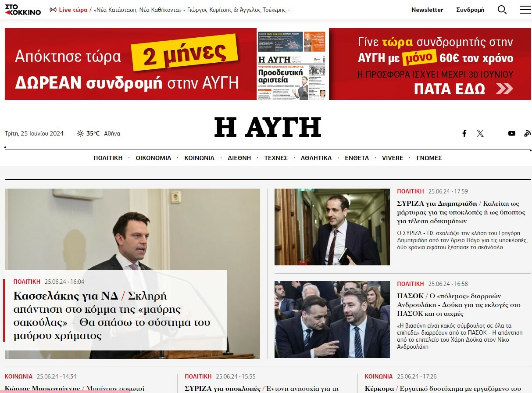Select the ΔΙΕΘΝΗ menu item
This screenshot has height=393, width=532.
239,158
